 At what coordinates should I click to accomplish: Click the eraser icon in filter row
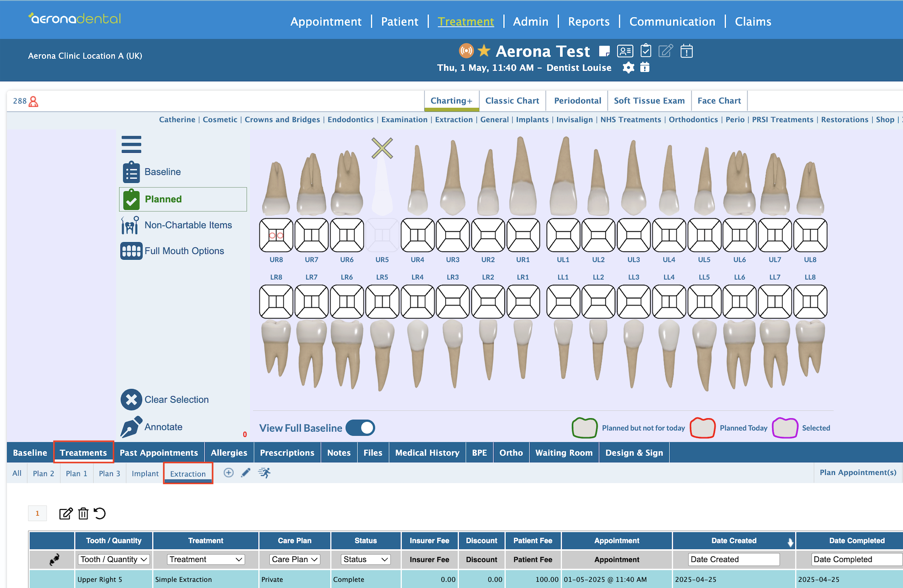tap(54, 560)
